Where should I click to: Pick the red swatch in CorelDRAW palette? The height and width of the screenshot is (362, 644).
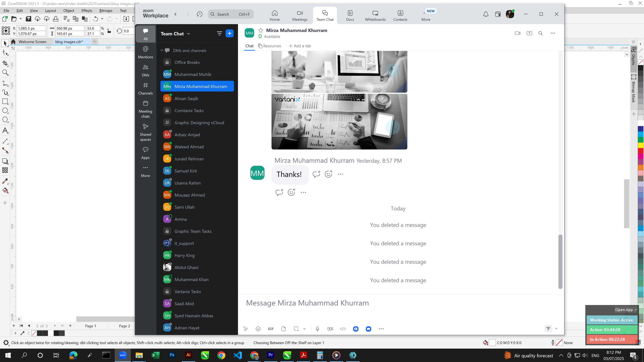[x=640, y=151]
